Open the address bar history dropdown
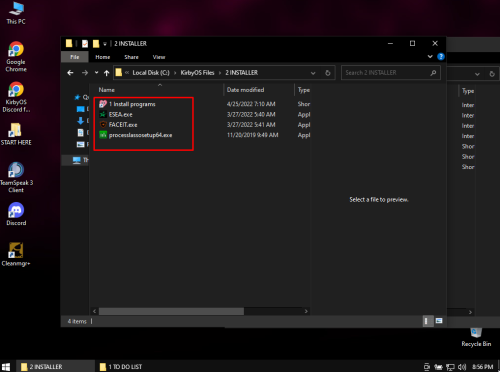The image size is (500, 372). (x=313, y=73)
